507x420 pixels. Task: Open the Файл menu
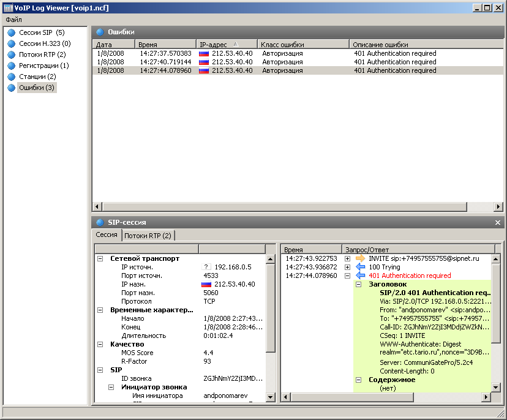[13, 20]
